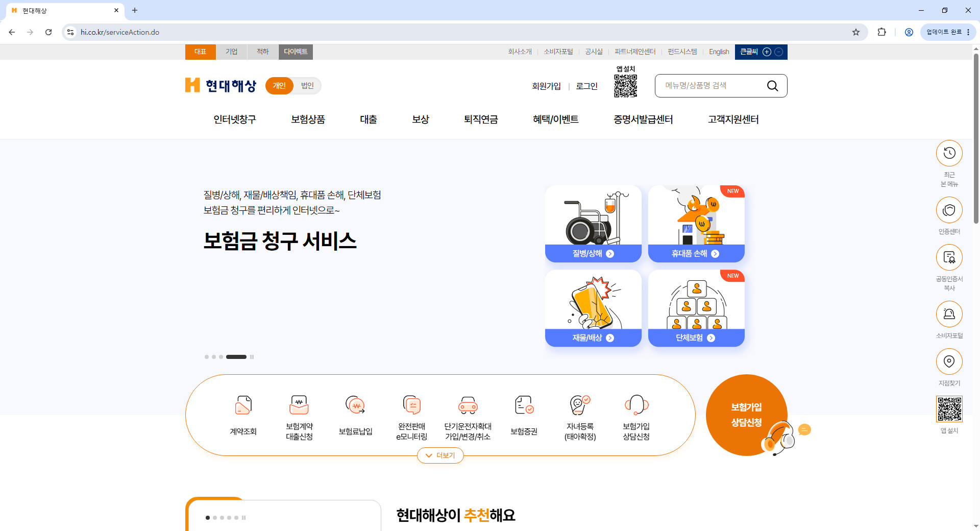This screenshot has width=980, height=531.
Task: Open the 펀드시스템 link
Action: tap(682, 52)
